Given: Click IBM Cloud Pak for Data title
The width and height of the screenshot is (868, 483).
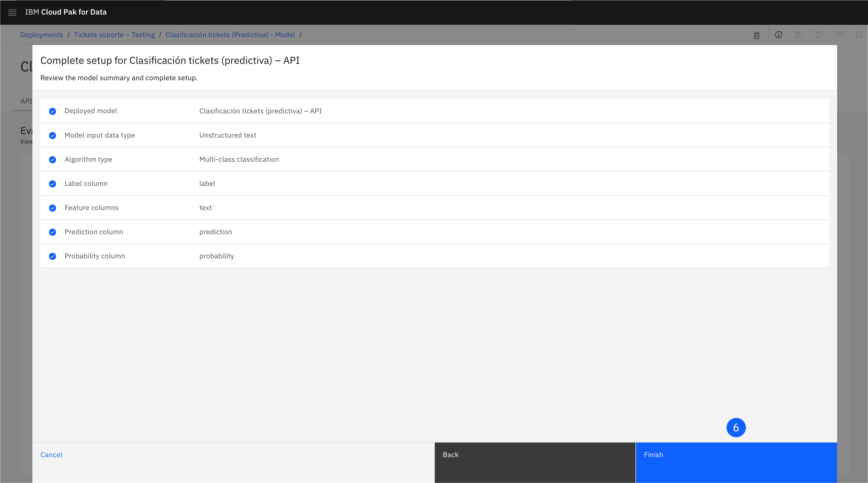Looking at the screenshot, I should pyautogui.click(x=66, y=12).
